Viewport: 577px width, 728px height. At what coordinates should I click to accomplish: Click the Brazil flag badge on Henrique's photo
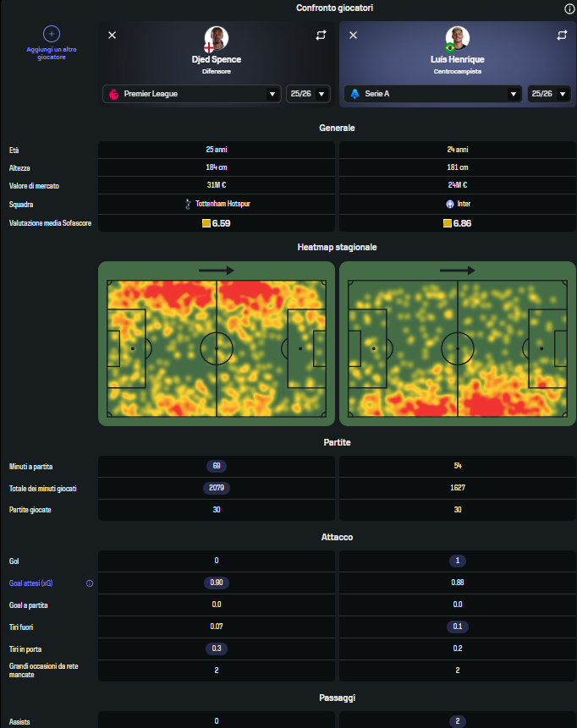point(450,47)
